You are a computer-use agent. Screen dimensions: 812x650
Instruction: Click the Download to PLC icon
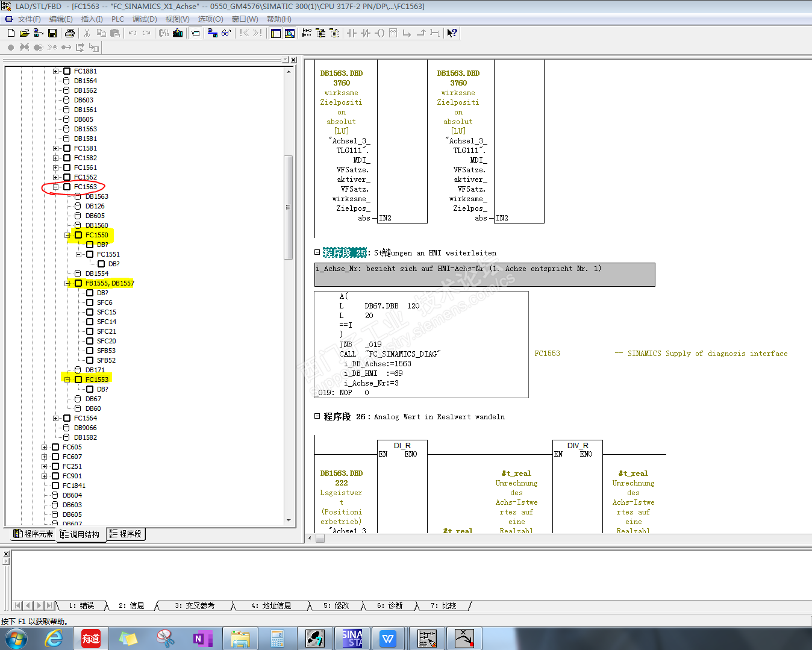(178, 33)
